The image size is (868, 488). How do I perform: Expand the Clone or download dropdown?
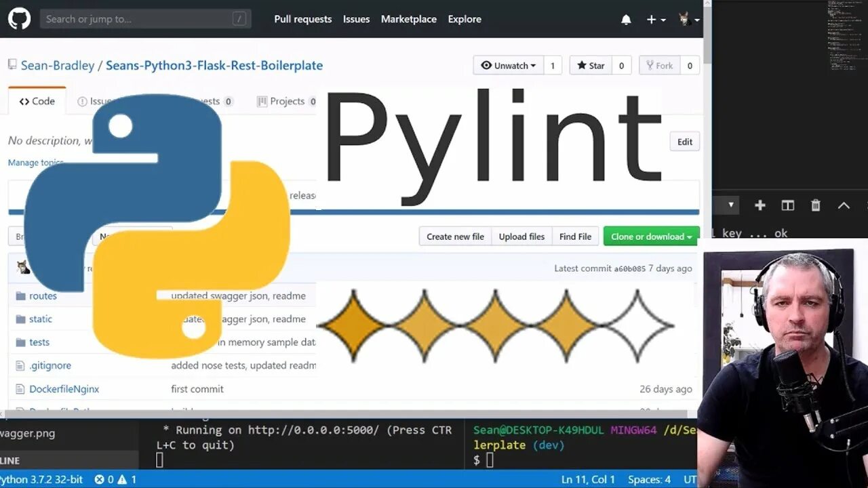[x=652, y=237]
